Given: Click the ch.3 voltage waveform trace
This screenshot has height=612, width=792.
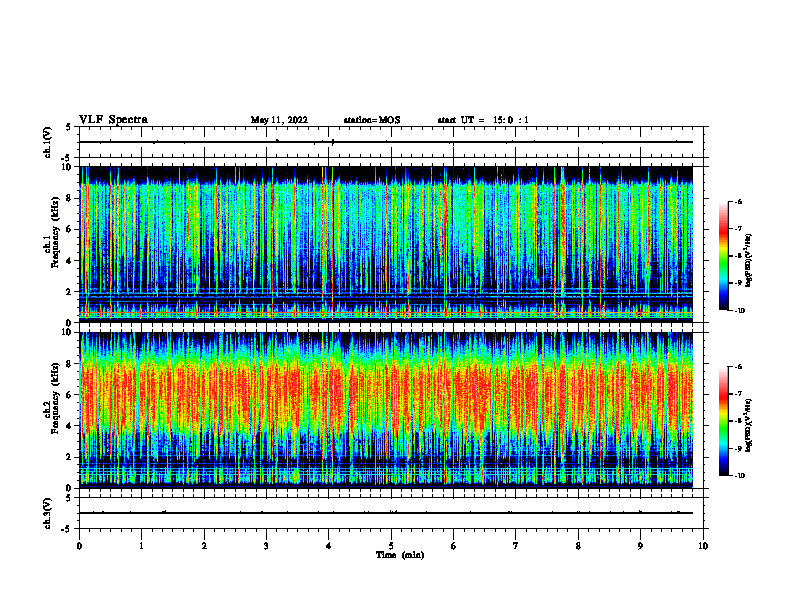Looking at the screenshot, I should point(386,513).
